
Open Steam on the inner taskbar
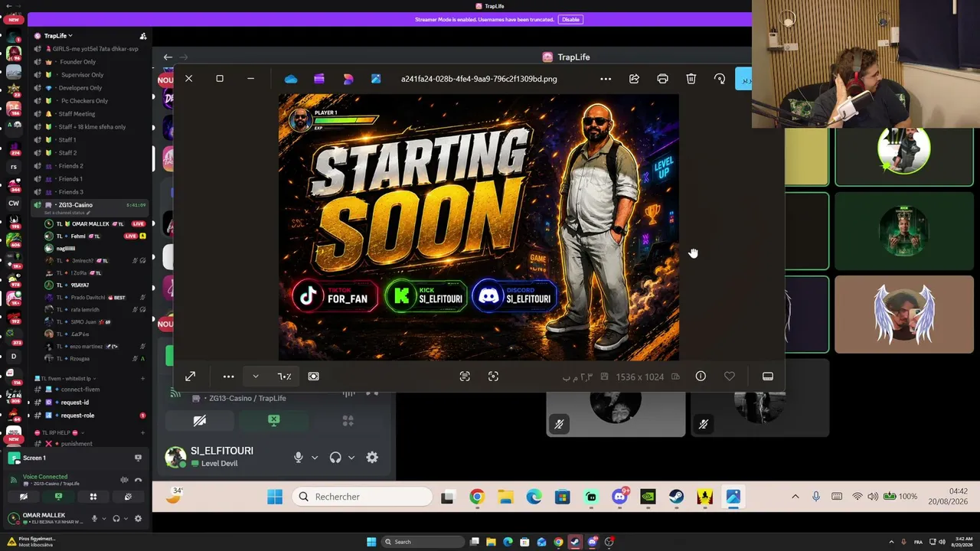pyautogui.click(x=676, y=497)
